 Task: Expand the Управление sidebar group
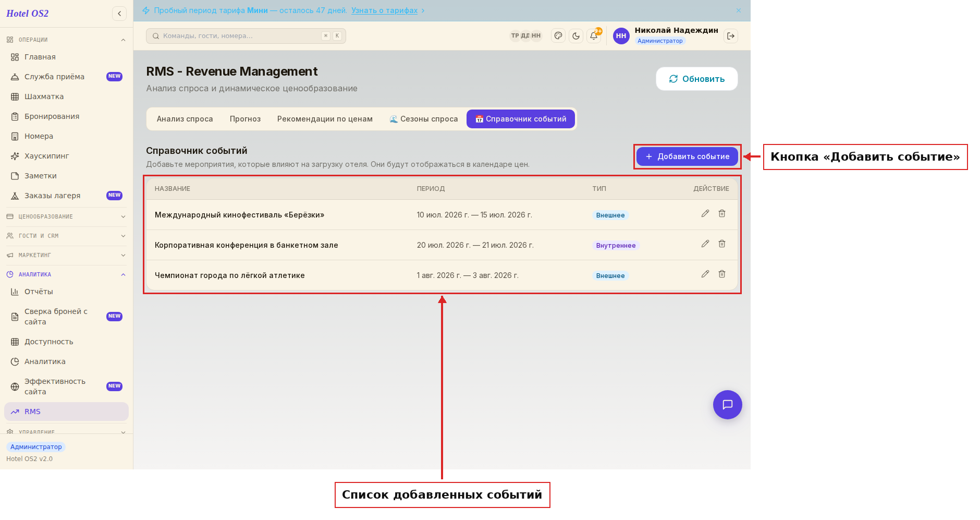66,431
